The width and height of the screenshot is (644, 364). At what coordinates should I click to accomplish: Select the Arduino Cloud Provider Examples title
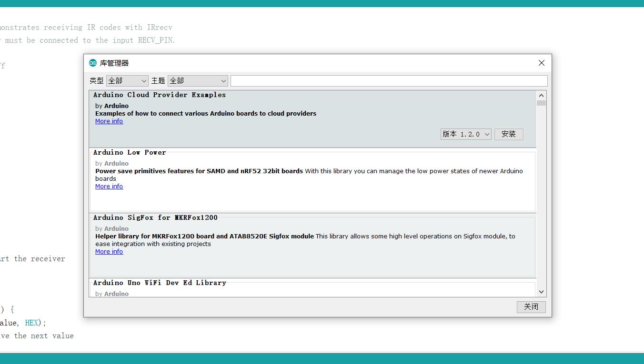[x=160, y=95]
